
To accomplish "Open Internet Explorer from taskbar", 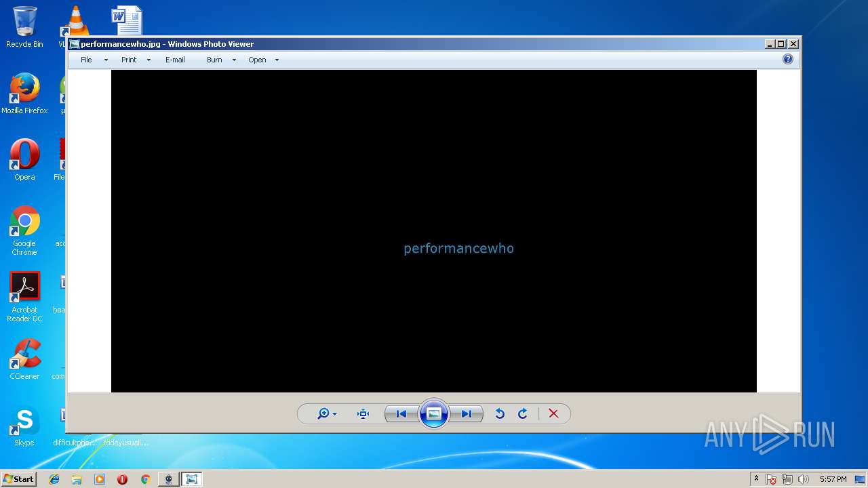I will pos(54,479).
